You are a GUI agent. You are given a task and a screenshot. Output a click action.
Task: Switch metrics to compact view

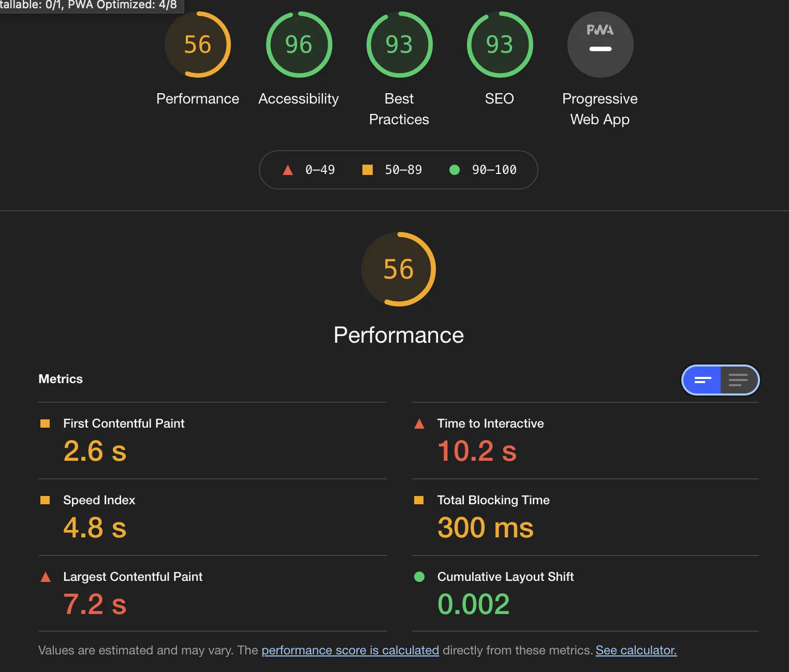702,380
